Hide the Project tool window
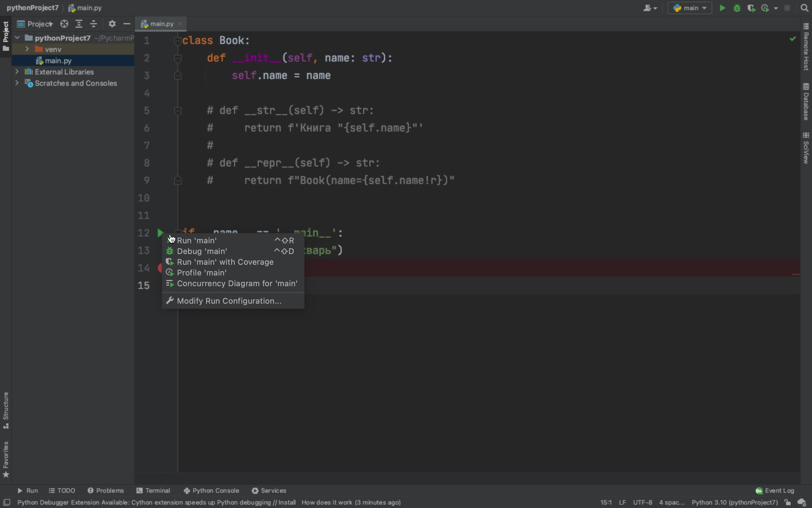Screen dimensions: 812x508 [127, 24]
